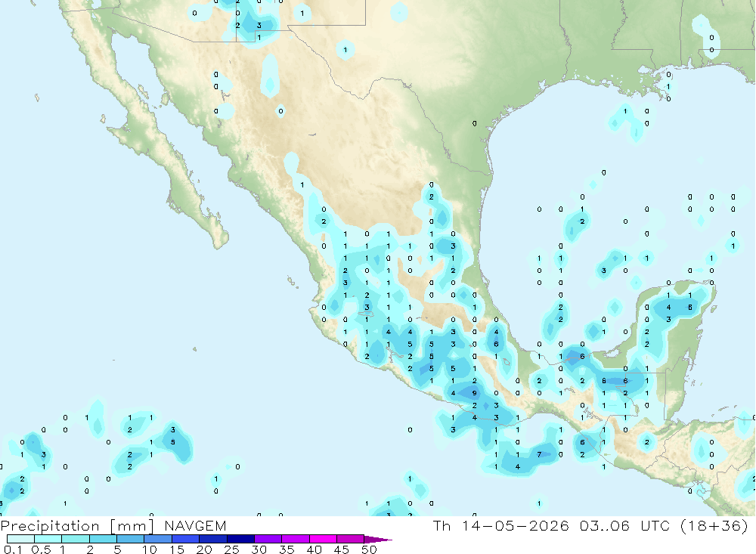Click the 'Th' weekday abbreviation in the footer
This screenshot has width=756, height=554.
point(442,525)
